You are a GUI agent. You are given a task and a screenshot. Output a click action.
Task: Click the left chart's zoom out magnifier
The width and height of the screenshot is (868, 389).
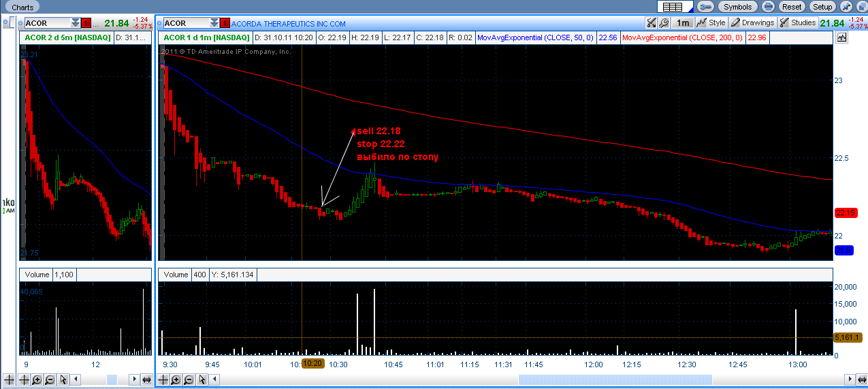tap(49, 379)
